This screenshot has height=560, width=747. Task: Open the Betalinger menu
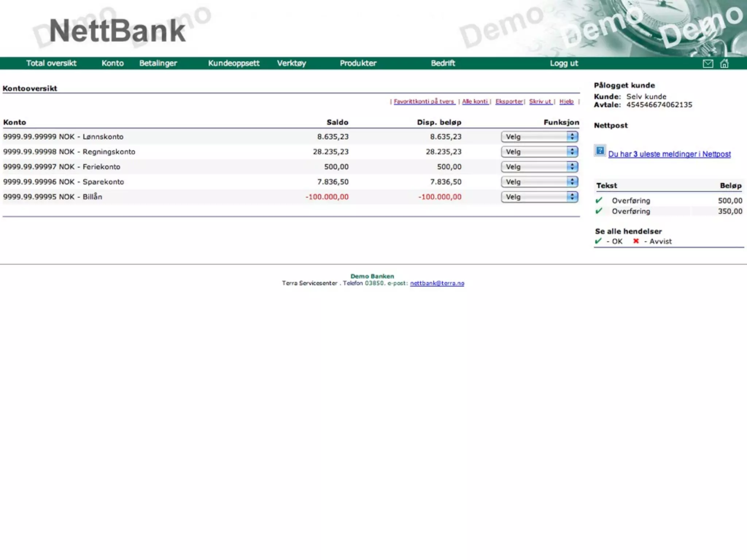tap(158, 63)
